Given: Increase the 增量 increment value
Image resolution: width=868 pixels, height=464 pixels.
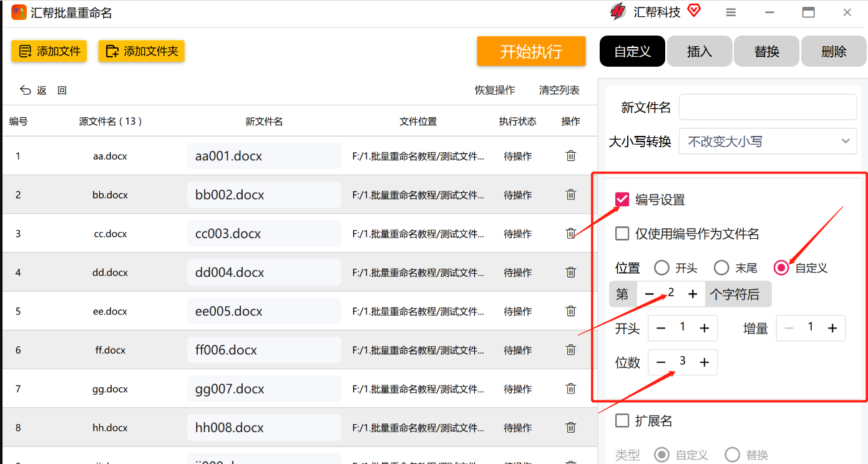Looking at the screenshot, I should (832, 328).
